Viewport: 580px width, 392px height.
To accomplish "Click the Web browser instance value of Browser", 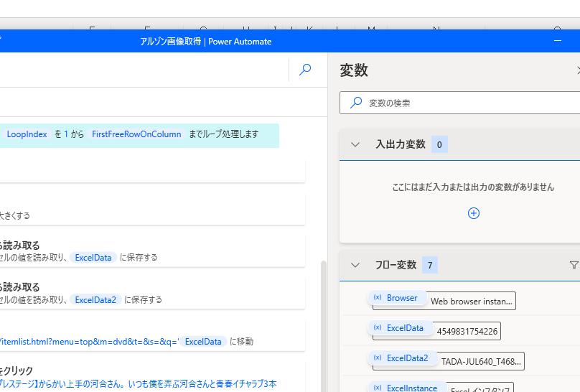I will click(x=471, y=302).
